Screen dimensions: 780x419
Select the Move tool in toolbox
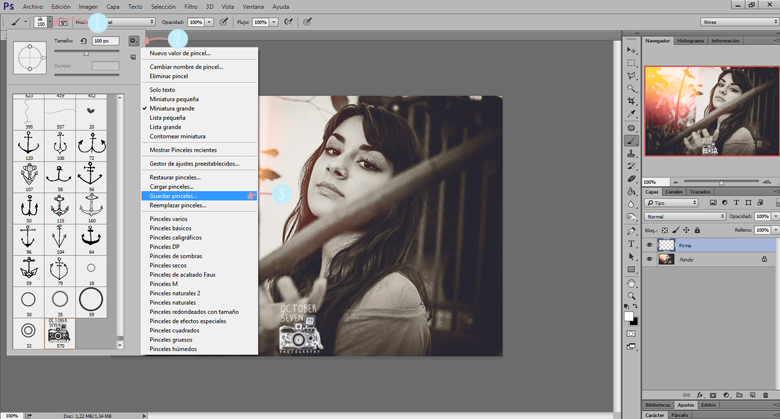(631, 50)
